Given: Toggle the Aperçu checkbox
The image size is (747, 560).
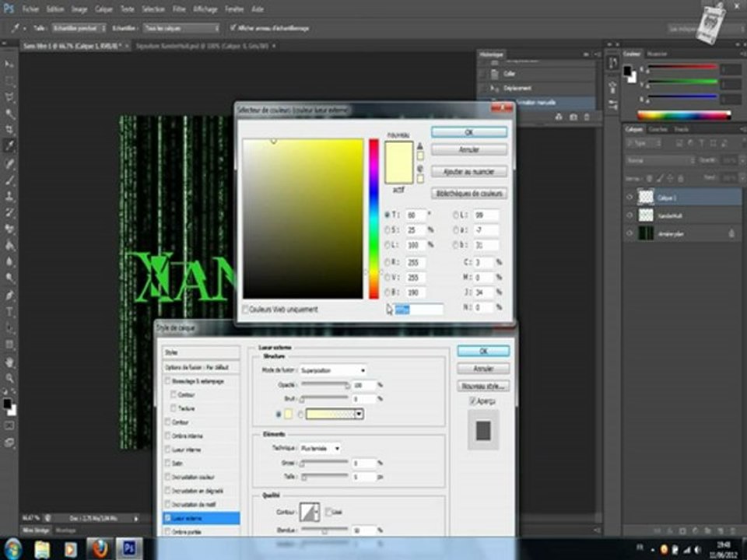Looking at the screenshot, I should 472,401.
